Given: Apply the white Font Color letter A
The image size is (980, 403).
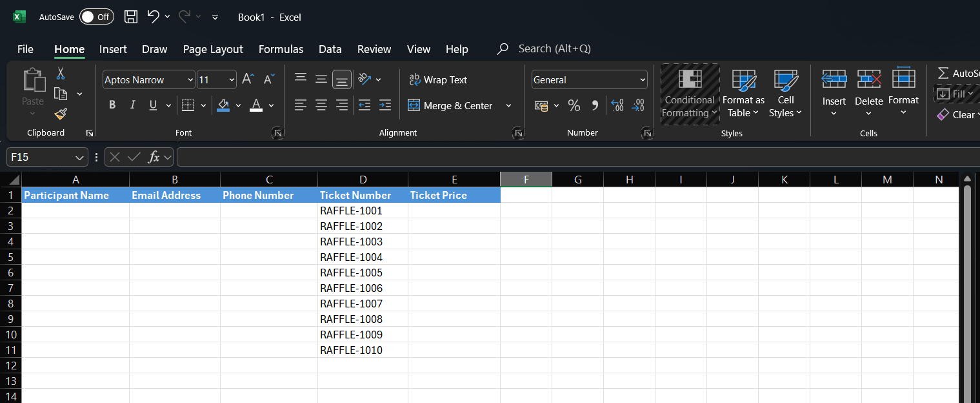Looking at the screenshot, I should [x=256, y=105].
